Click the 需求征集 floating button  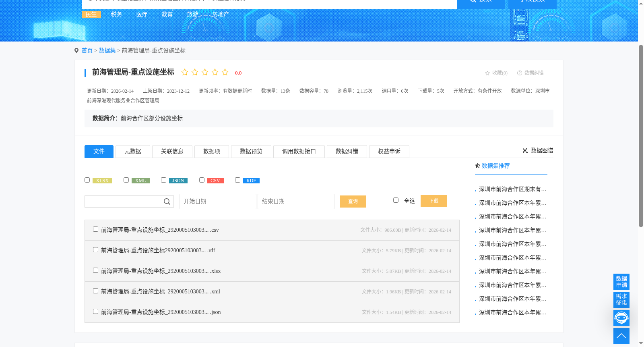[621, 299]
